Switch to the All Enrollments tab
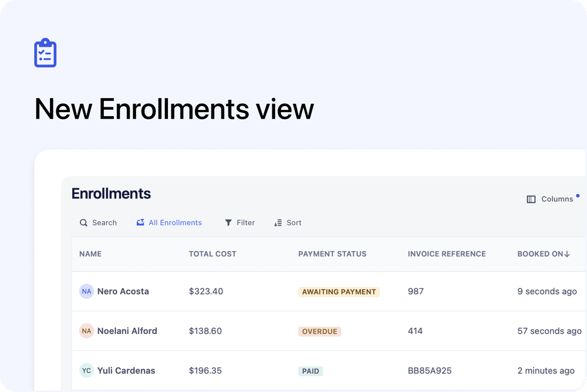 pyautogui.click(x=169, y=222)
